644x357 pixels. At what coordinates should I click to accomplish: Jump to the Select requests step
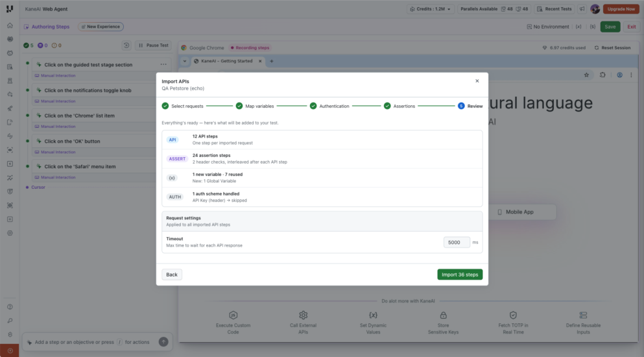pyautogui.click(x=182, y=106)
